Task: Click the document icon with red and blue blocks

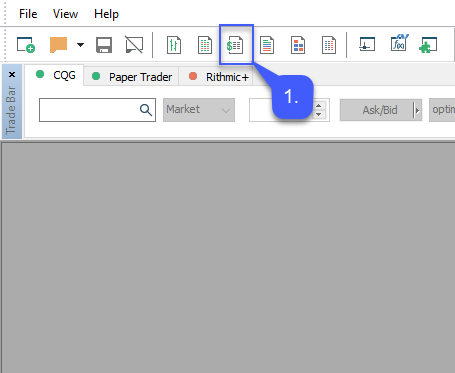Action: click(x=298, y=45)
